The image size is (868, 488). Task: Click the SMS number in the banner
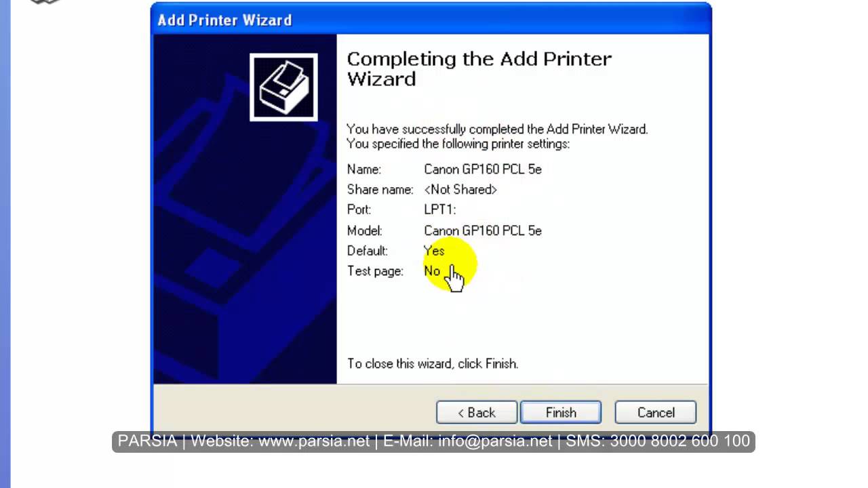[679, 441]
